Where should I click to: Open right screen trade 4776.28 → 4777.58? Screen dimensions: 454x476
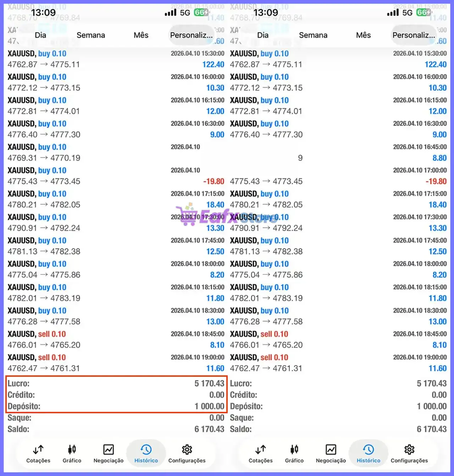pyautogui.click(x=266, y=322)
